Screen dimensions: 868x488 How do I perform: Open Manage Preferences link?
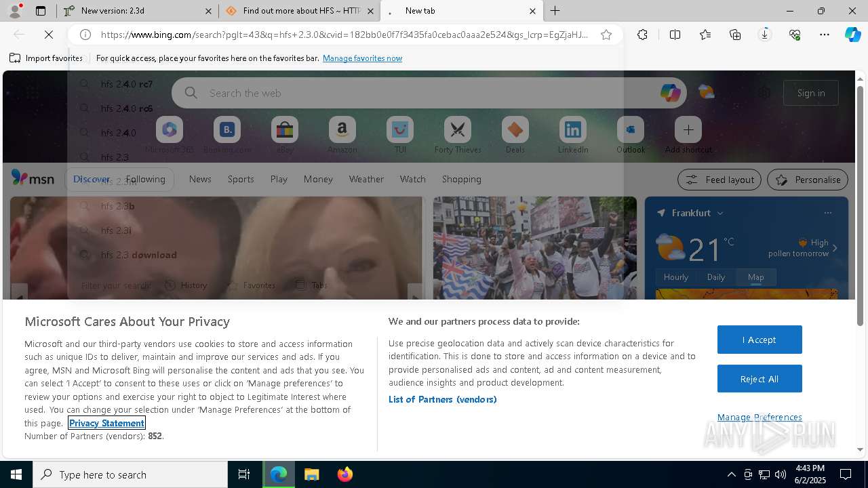tap(759, 417)
